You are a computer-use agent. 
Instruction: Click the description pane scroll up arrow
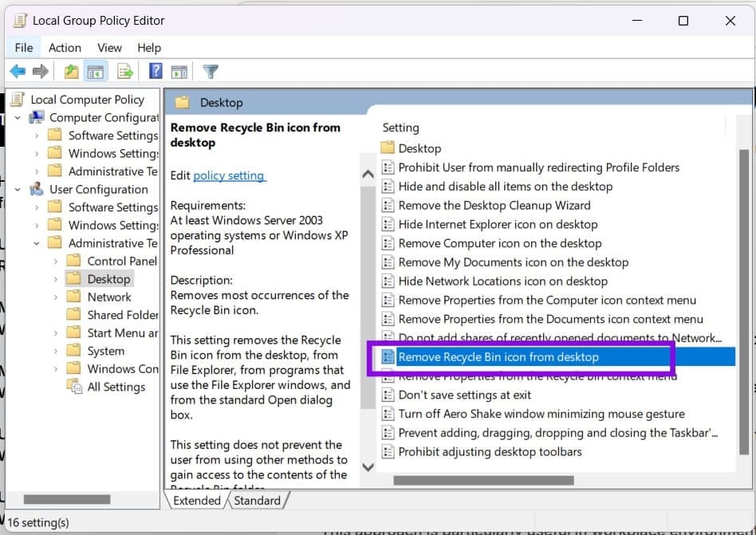368,174
